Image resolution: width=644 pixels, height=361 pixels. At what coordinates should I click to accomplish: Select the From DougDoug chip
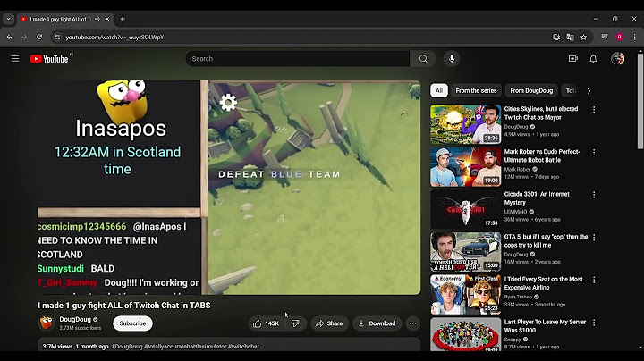[x=531, y=90]
